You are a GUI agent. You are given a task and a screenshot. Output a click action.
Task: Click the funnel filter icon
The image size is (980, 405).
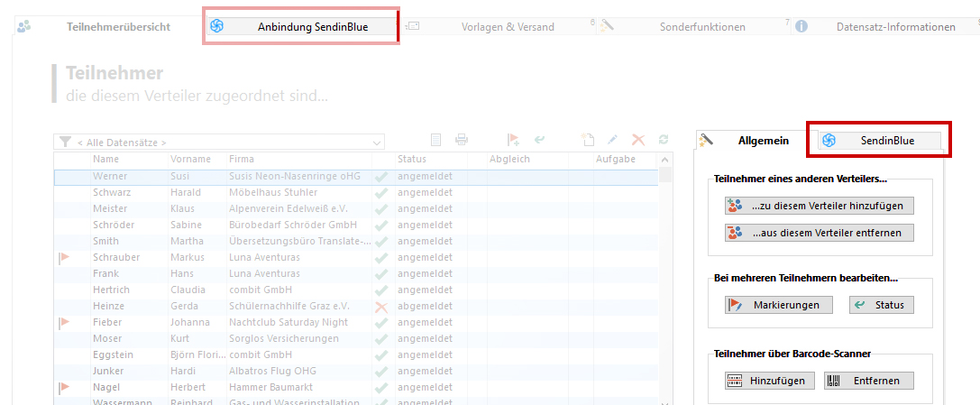[x=65, y=142]
